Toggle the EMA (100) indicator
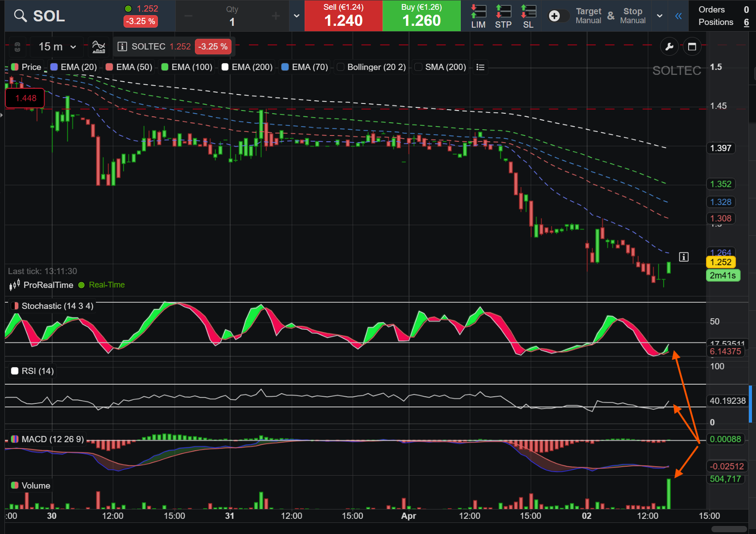Screen dimensions: 756x534 coord(186,67)
